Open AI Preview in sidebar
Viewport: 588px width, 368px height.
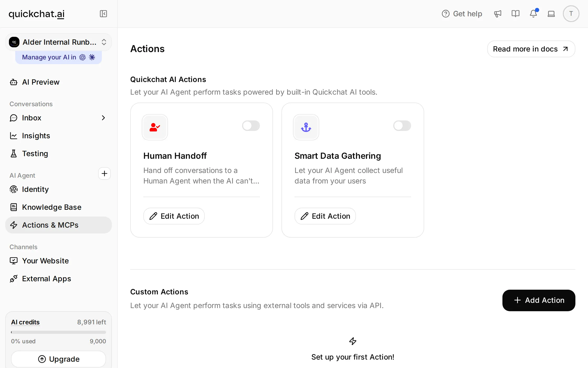click(x=59, y=82)
